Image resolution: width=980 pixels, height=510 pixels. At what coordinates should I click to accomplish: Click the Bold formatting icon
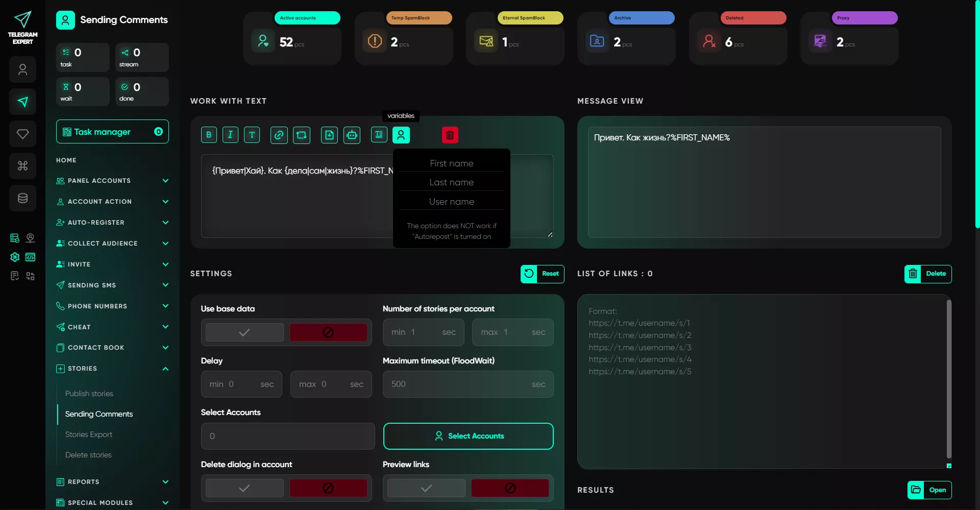point(209,135)
